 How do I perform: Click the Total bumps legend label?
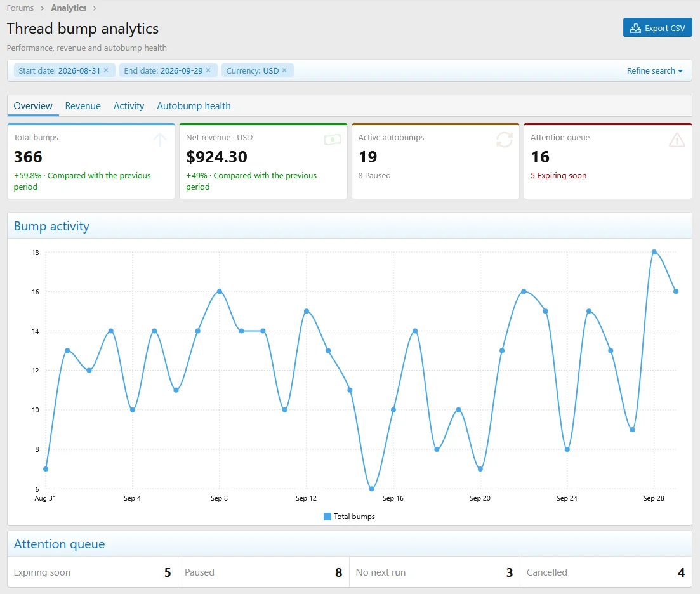[x=355, y=517]
